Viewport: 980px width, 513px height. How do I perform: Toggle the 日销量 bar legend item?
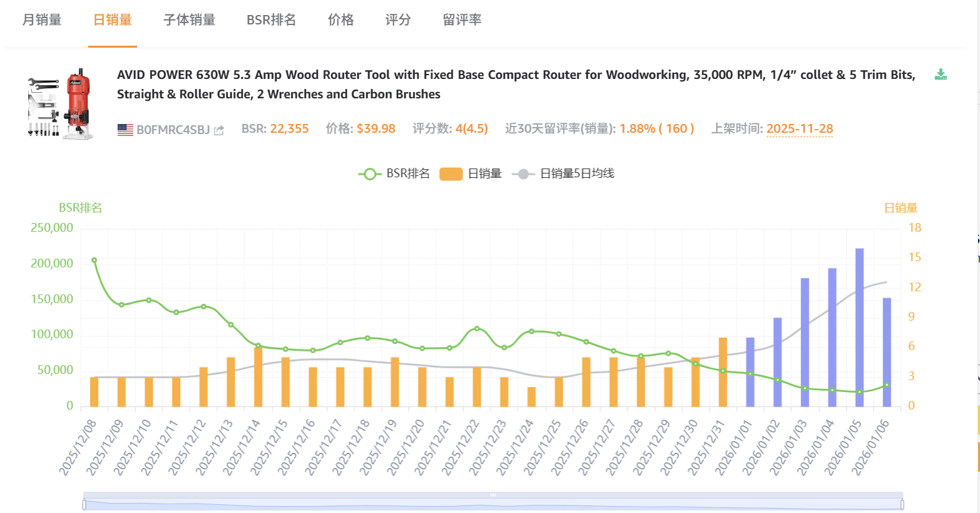pos(471,174)
